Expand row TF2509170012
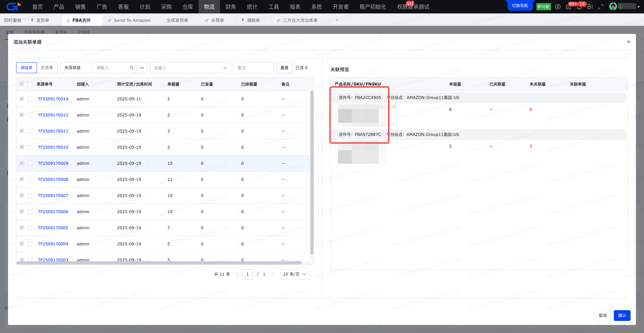 pyautogui.click(x=22, y=115)
